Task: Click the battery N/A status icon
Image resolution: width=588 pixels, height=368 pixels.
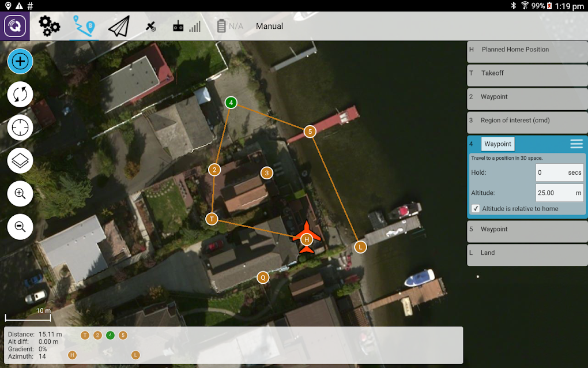Action: [x=222, y=26]
